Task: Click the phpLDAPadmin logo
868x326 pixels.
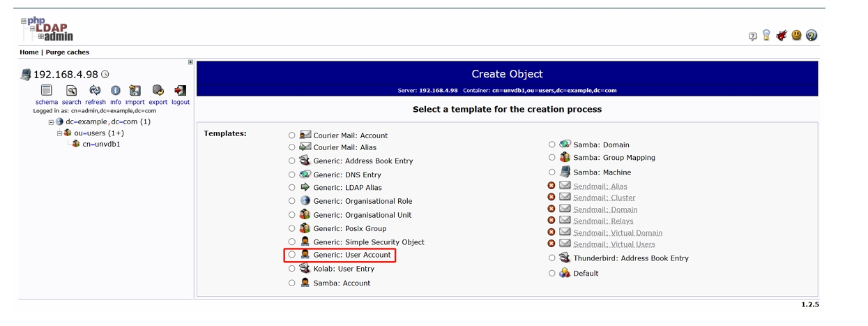Action: click(x=47, y=29)
